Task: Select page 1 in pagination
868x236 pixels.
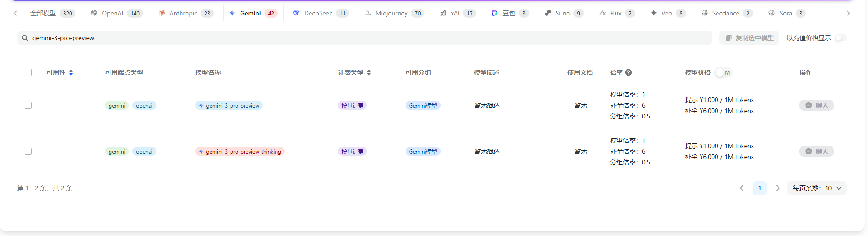Action: 760,188
